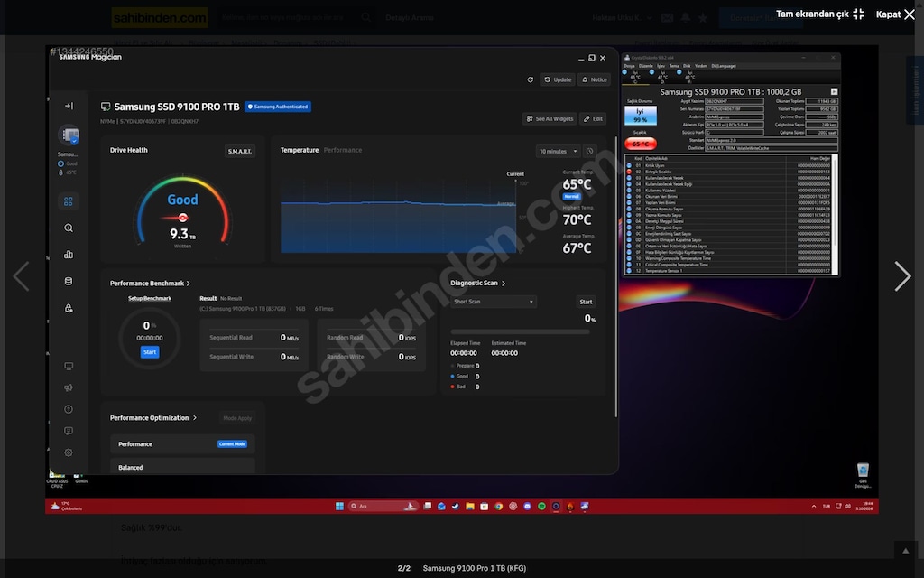Screen dimensions: 924x578
Task: Open the help question-mark icon in Magician sidebar
Action: point(69,409)
